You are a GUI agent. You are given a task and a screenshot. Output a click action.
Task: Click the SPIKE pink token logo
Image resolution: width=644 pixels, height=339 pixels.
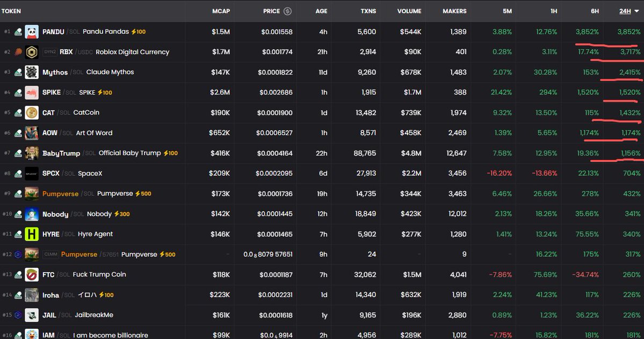(32, 93)
